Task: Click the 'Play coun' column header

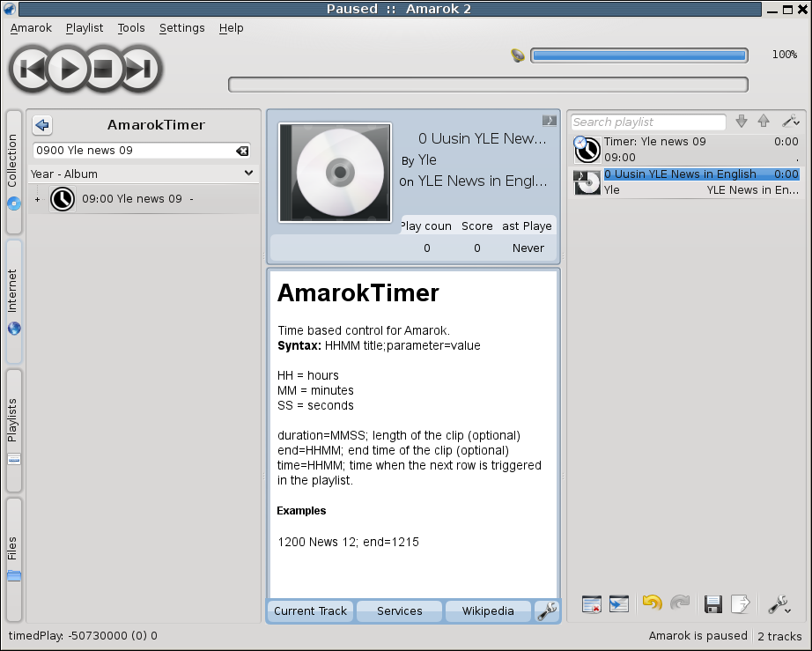Action: (425, 226)
